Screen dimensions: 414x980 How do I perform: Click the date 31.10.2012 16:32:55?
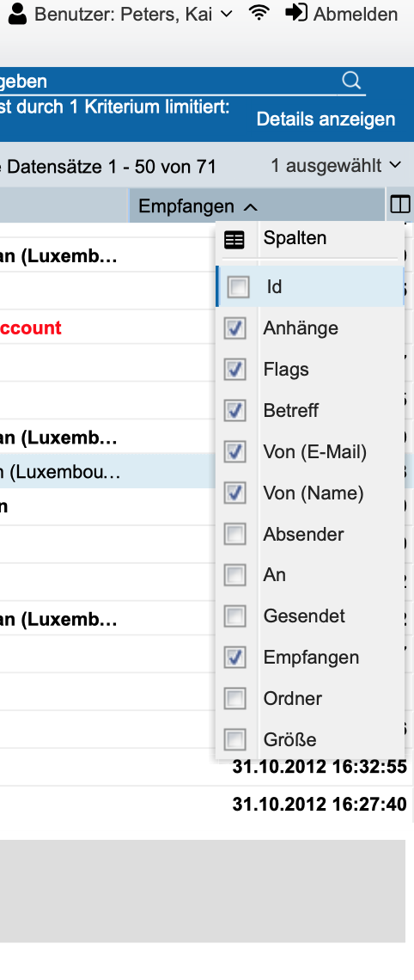320,766
